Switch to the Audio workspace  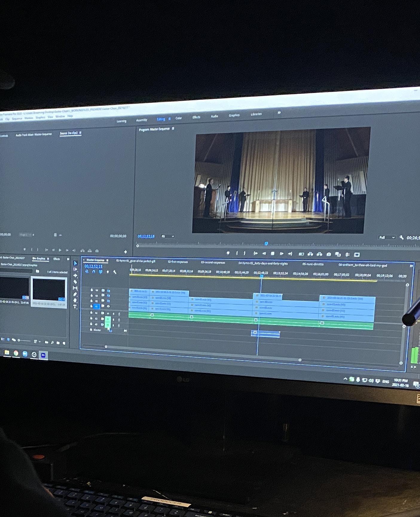[x=214, y=116]
